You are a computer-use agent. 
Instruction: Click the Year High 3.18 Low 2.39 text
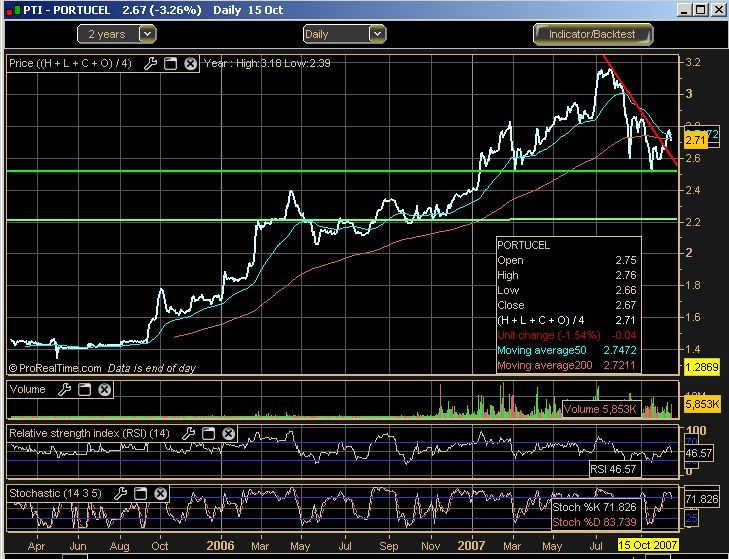click(x=267, y=63)
